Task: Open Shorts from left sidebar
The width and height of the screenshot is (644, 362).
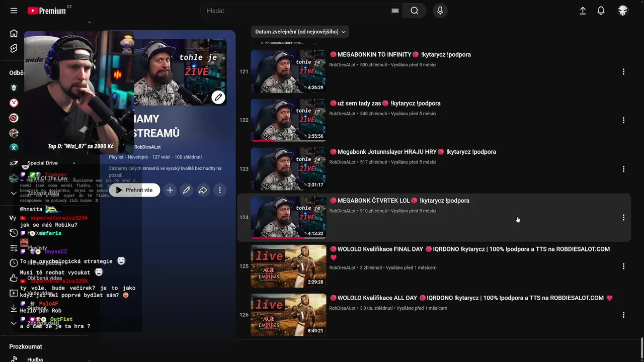Action: coord(14,48)
